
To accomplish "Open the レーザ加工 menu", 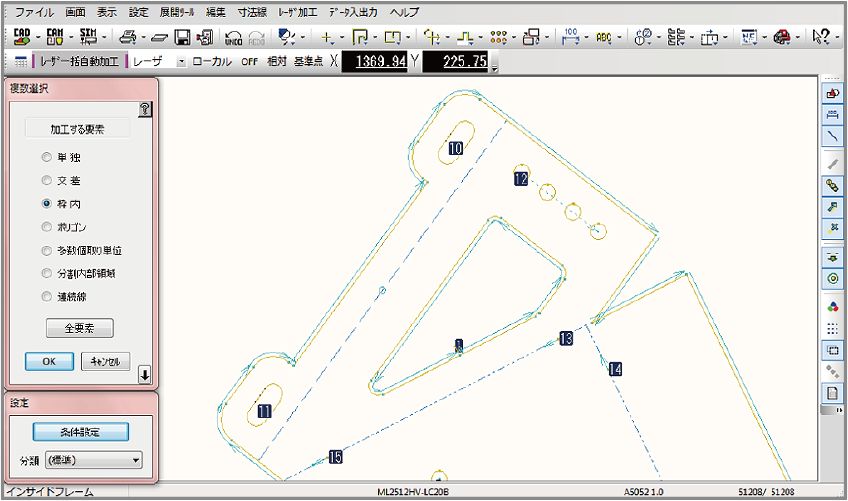I will click(297, 12).
